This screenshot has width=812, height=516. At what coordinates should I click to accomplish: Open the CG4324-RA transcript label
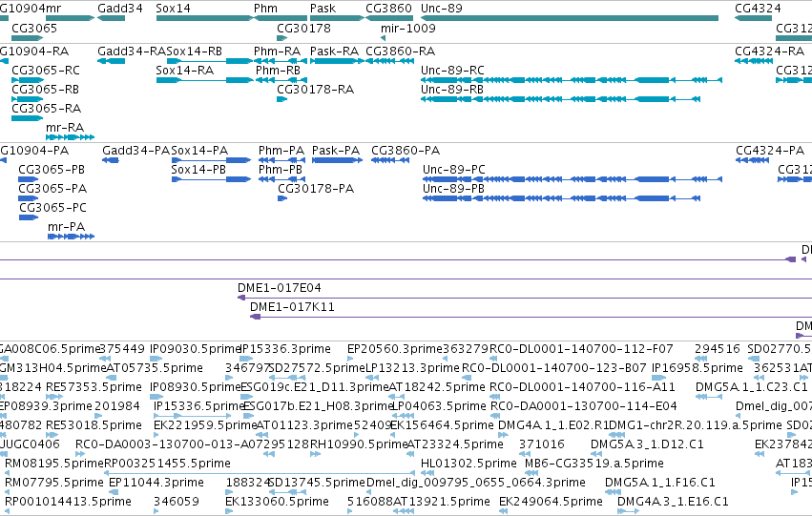click(x=769, y=51)
